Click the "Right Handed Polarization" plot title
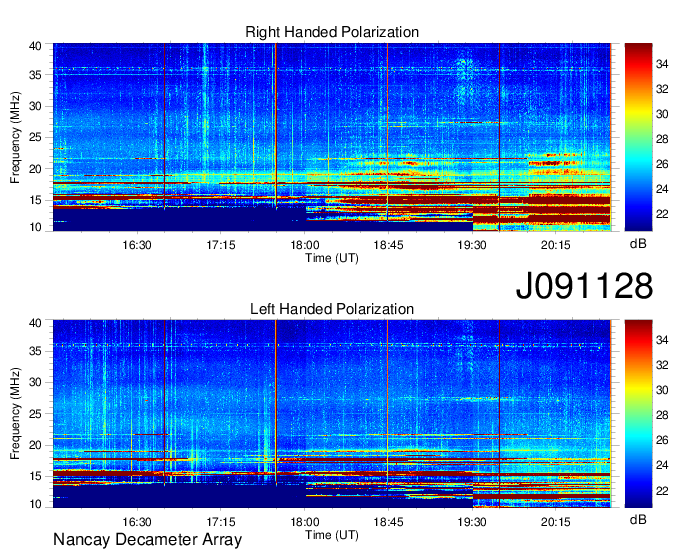 (x=332, y=32)
